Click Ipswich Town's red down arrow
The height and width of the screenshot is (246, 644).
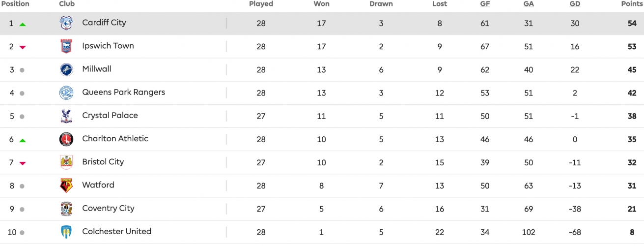(22, 47)
